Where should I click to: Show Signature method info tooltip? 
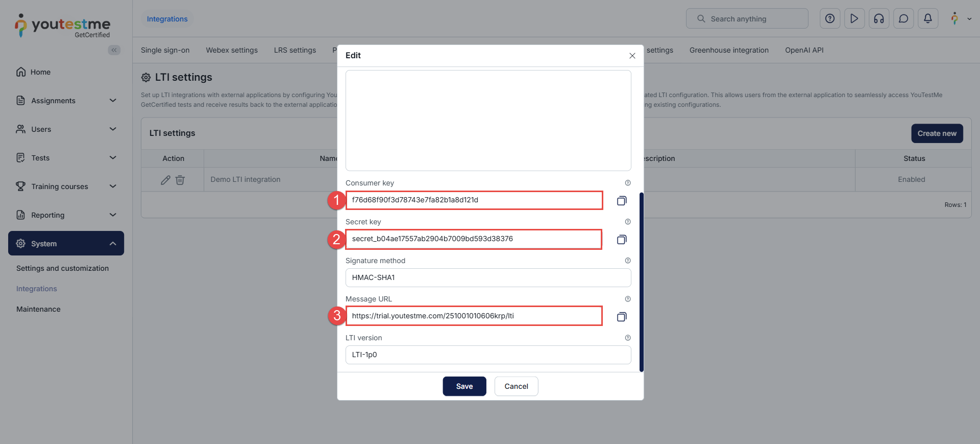[x=628, y=261]
